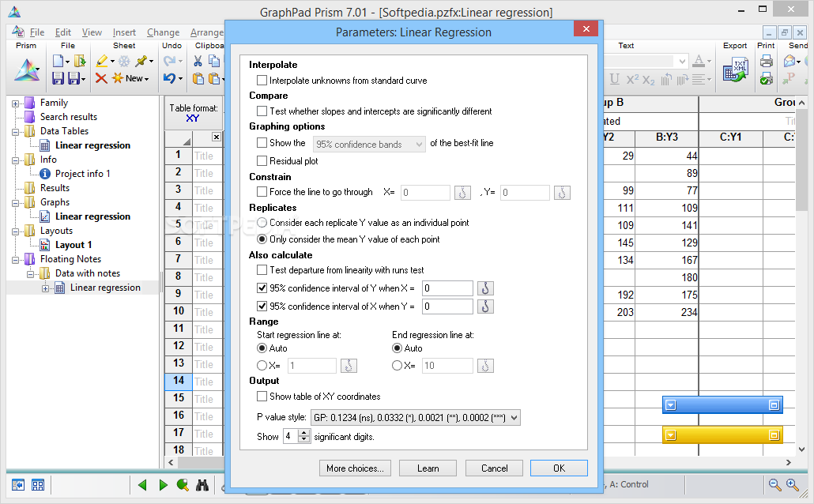Tick the Show the confidence bands checkbox
Image resolution: width=814 pixels, height=504 pixels.
point(262,143)
